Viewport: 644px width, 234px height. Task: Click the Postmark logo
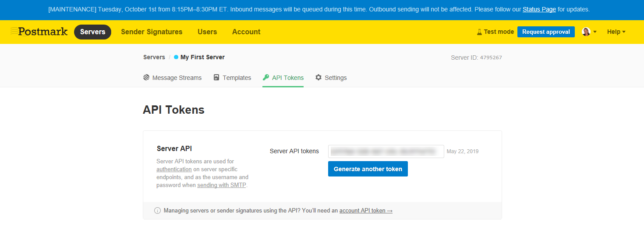pyautogui.click(x=39, y=32)
